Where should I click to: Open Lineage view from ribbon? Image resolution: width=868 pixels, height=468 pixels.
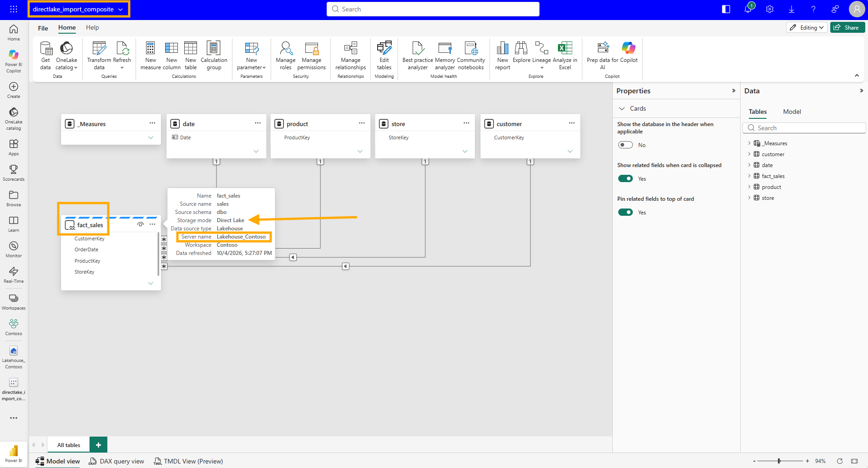click(x=541, y=56)
